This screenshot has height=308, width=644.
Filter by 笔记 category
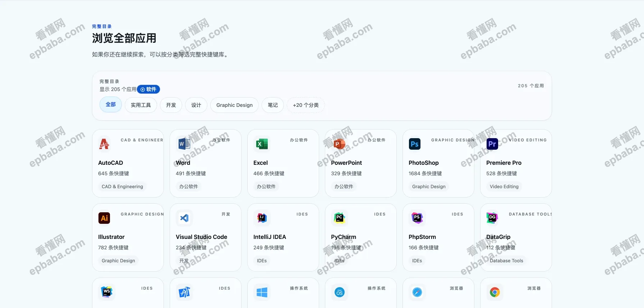(x=273, y=105)
